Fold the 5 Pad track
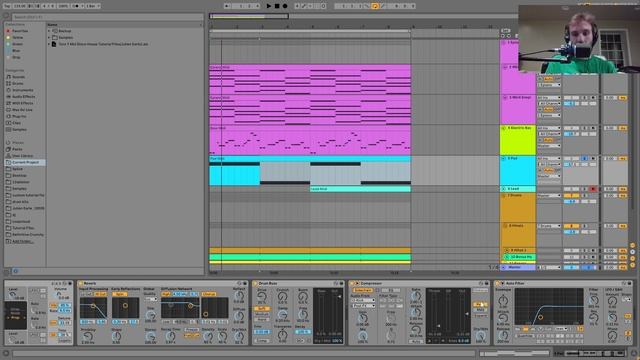The image size is (640, 360). (504, 158)
